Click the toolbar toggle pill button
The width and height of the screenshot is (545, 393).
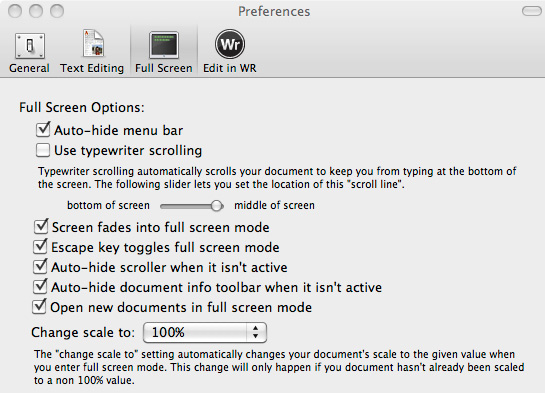point(531,11)
